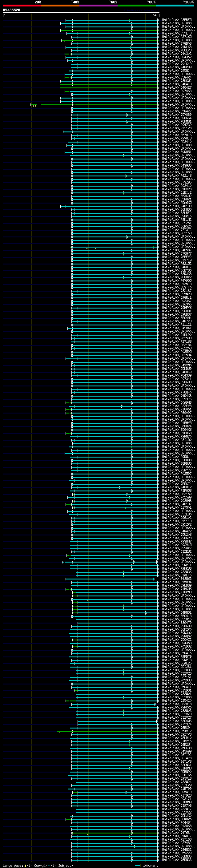Click the label UniRef100_Q5V8B9

(x=176, y=115)
